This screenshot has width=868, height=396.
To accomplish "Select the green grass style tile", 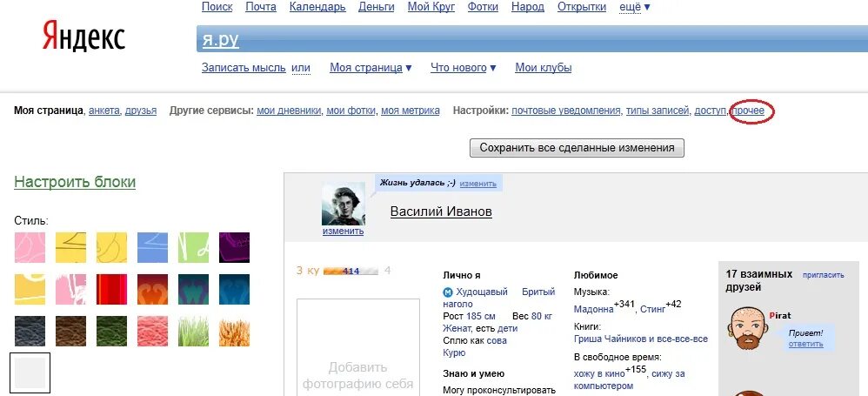I will pos(193,332).
